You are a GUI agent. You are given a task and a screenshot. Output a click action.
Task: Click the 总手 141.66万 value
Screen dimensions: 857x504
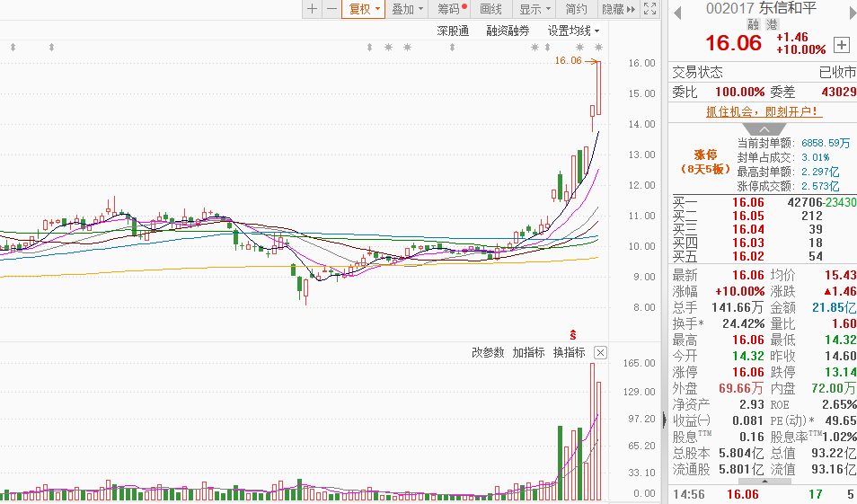click(x=738, y=308)
